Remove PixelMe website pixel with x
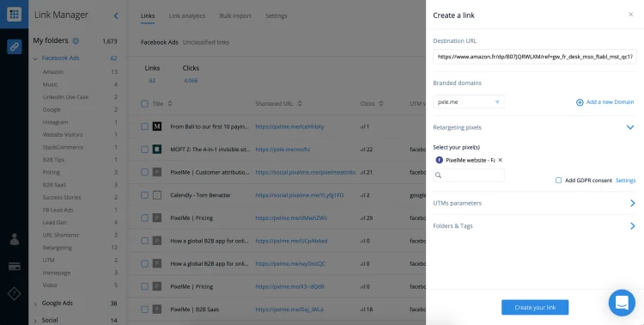 tap(501, 160)
